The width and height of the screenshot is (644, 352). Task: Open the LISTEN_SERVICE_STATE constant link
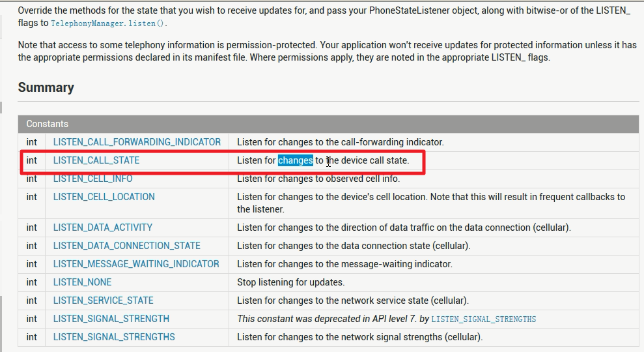point(103,301)
